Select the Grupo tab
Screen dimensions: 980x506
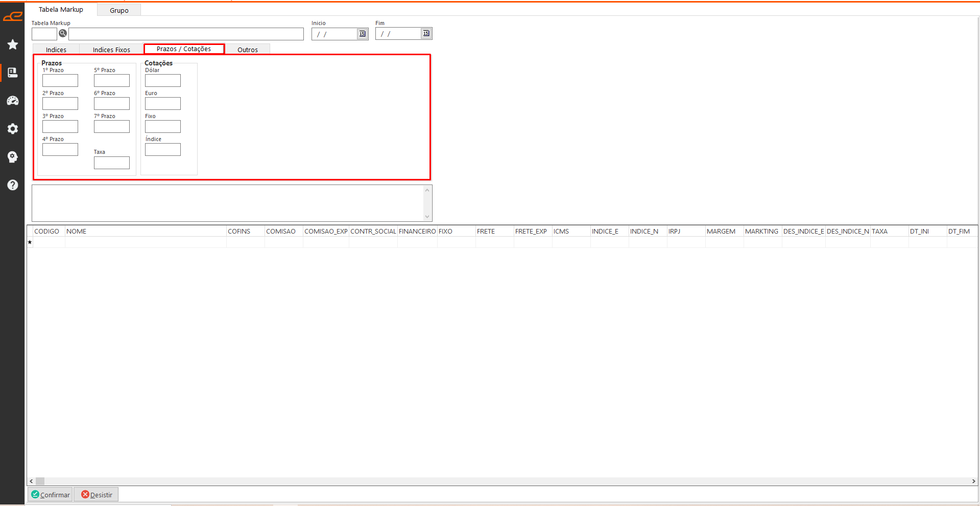point(119,10)
